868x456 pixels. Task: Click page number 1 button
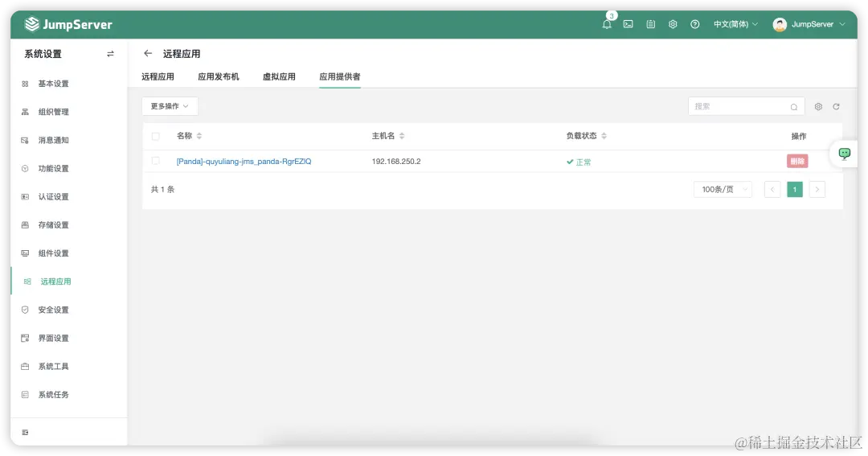click(794, 190)
